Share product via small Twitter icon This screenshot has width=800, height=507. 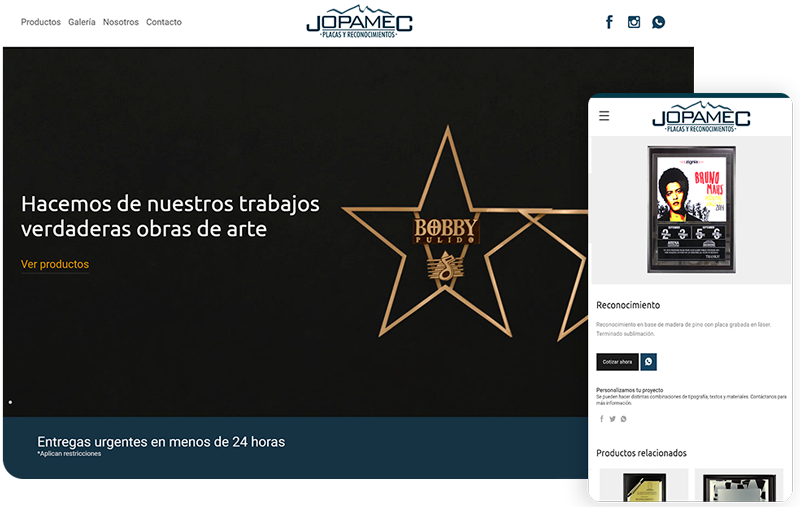pos(612,419)
